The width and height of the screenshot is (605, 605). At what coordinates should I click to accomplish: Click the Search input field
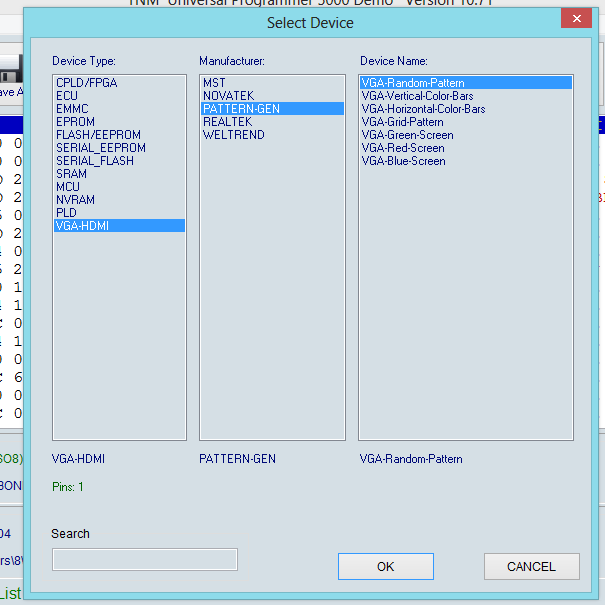[x=145, y=559]
